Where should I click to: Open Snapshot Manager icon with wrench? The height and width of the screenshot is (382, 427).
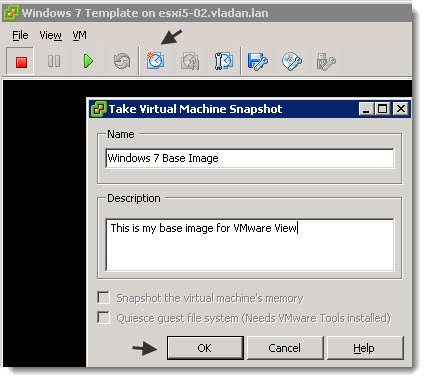tap(223, 61)
